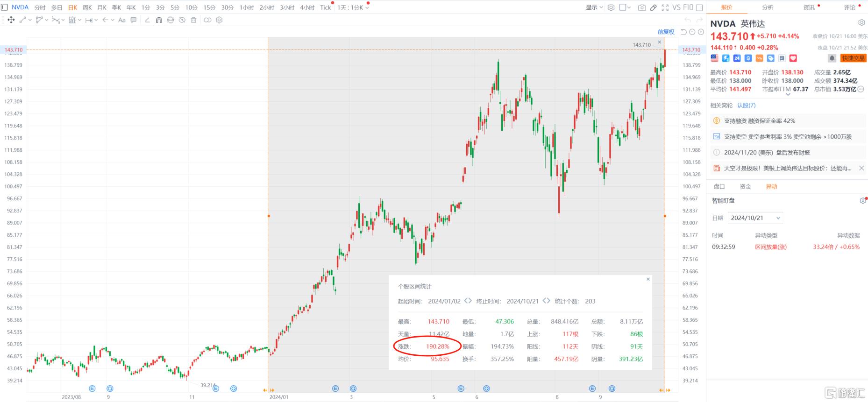
Task: Click the orange short-selling badge icon
Action: click(x=759, y=58)
